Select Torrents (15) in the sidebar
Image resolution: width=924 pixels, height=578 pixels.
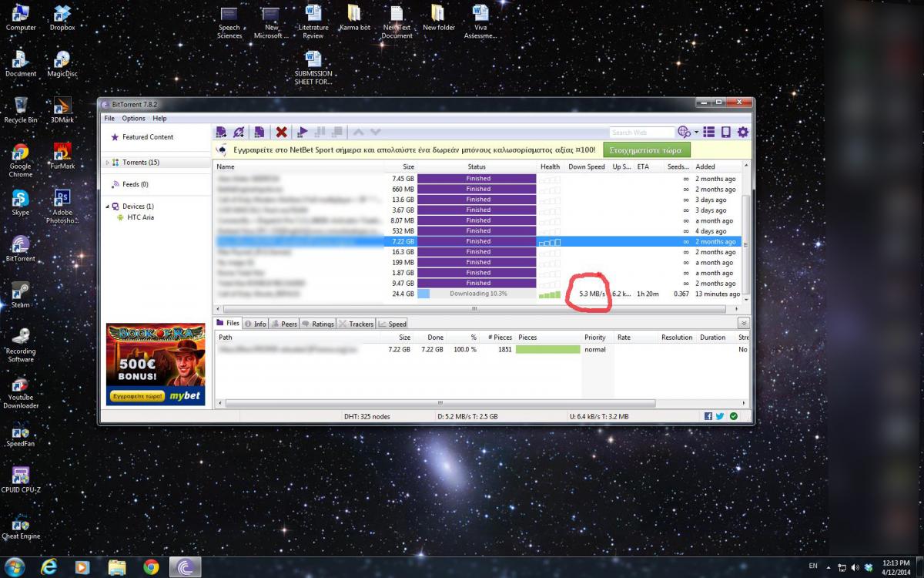click(x=141, y=163)
